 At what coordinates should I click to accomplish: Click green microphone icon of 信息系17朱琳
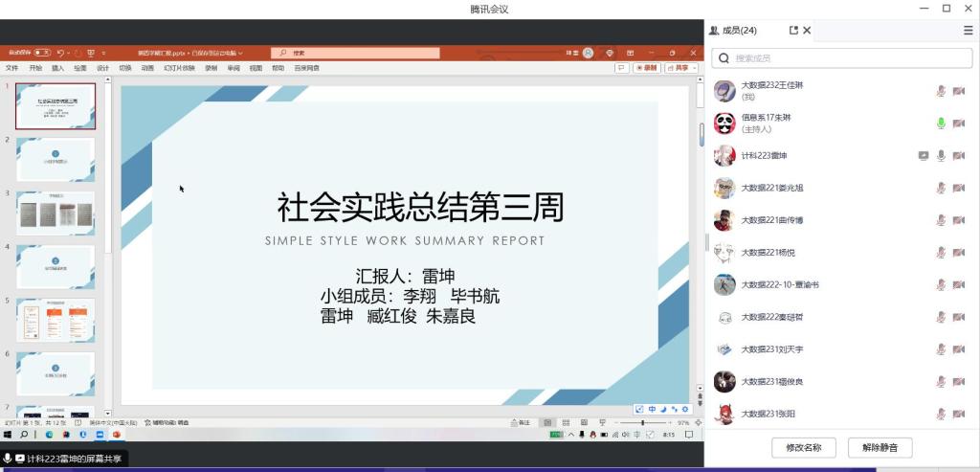[x=941, y=124]
